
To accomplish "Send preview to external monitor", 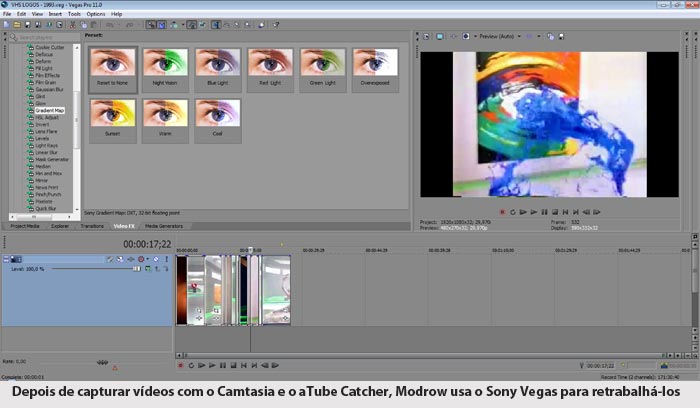I will point(440,37).
